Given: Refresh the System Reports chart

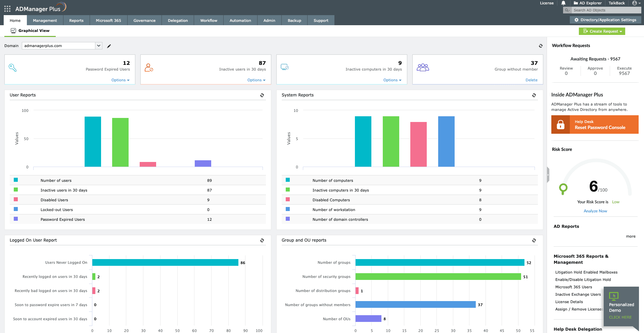Looking at the screenshot, I should [x=534, y=95].
